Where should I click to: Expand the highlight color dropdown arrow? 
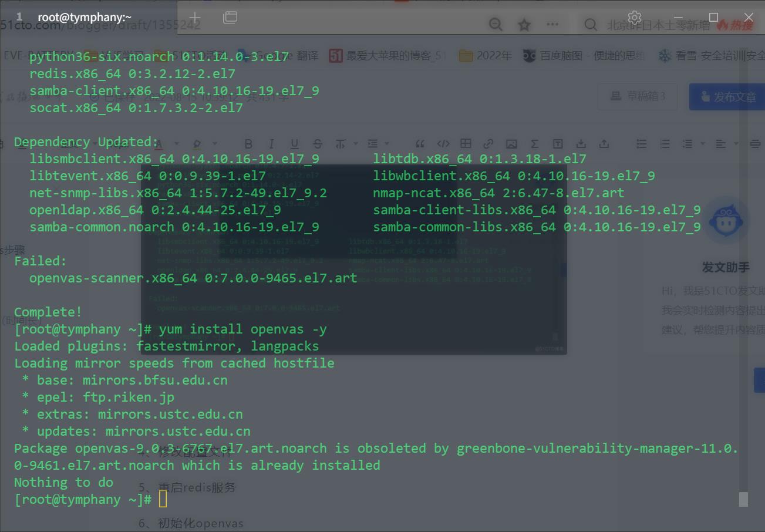point(214,144)
